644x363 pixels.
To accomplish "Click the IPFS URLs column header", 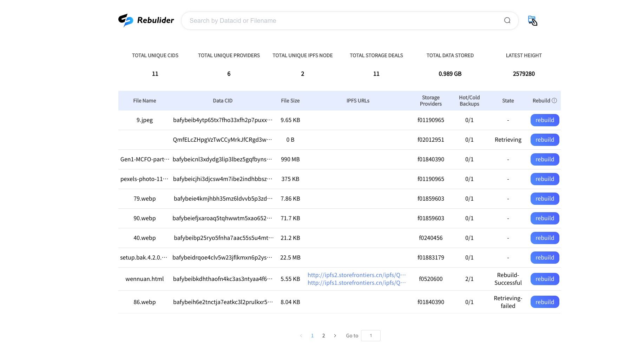I will pyautogui.click(x=358, y=101).
